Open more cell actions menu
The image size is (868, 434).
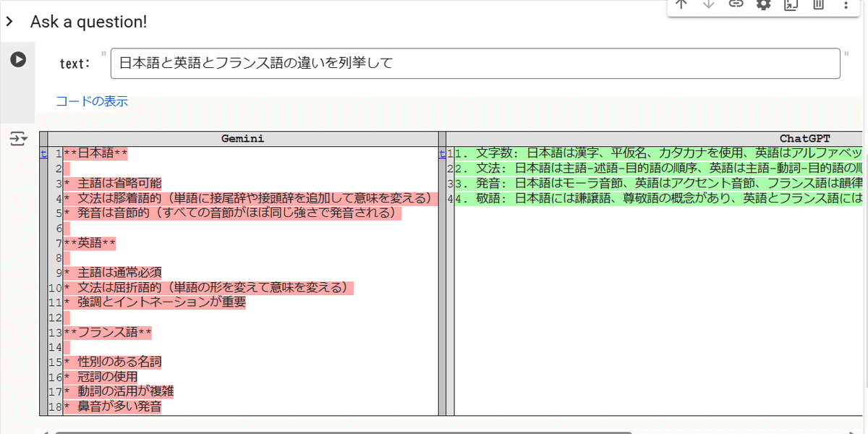tap(846, 4)
